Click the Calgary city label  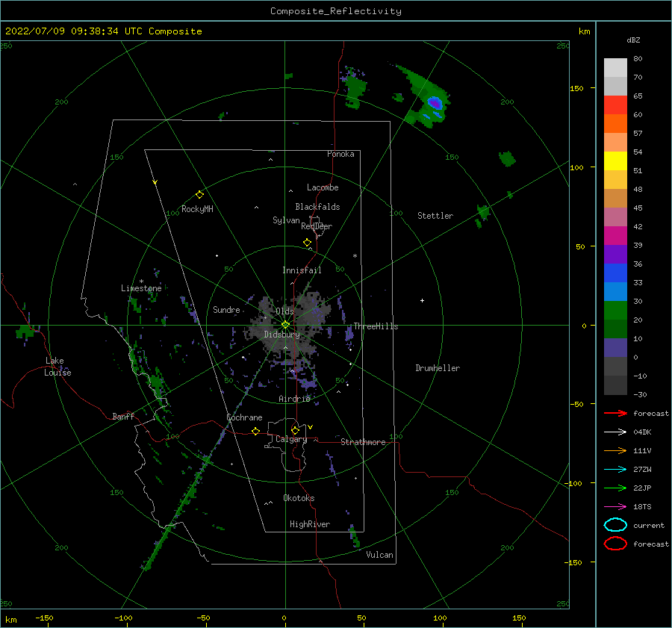tap(291, 439)
